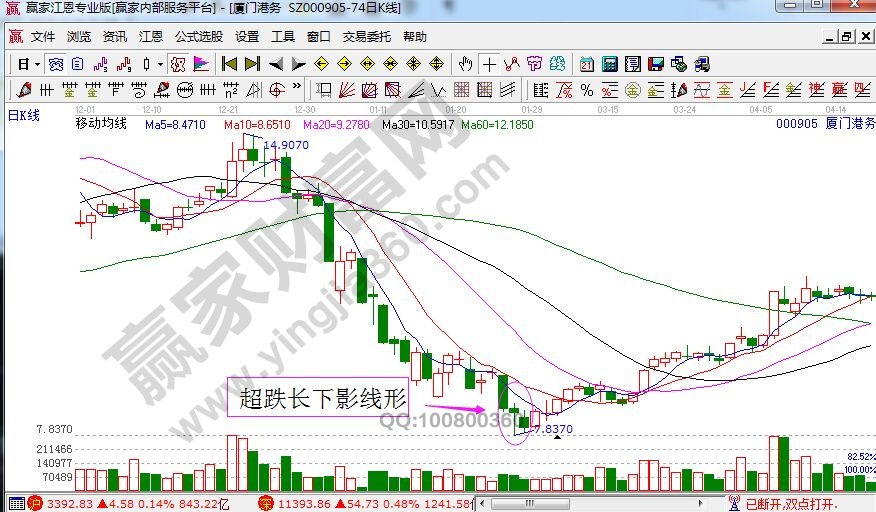Jump to last bar with skip-end arrow
The width and height of the screenshot is (876, 512).
252,64
